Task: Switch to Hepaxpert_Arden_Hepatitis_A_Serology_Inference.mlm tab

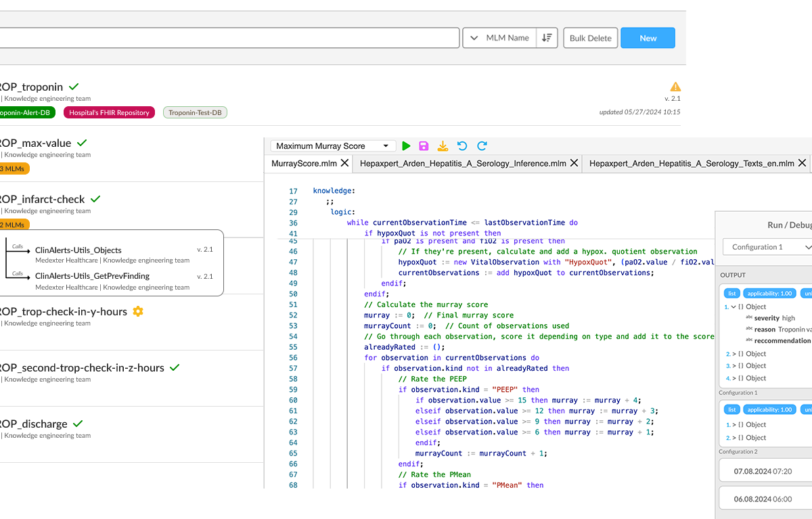Action: point(463,163)
